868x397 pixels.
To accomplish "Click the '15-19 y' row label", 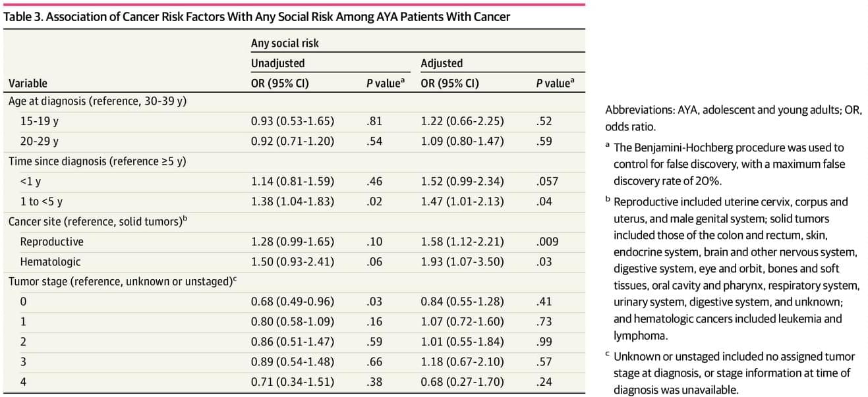I will 39,121.
